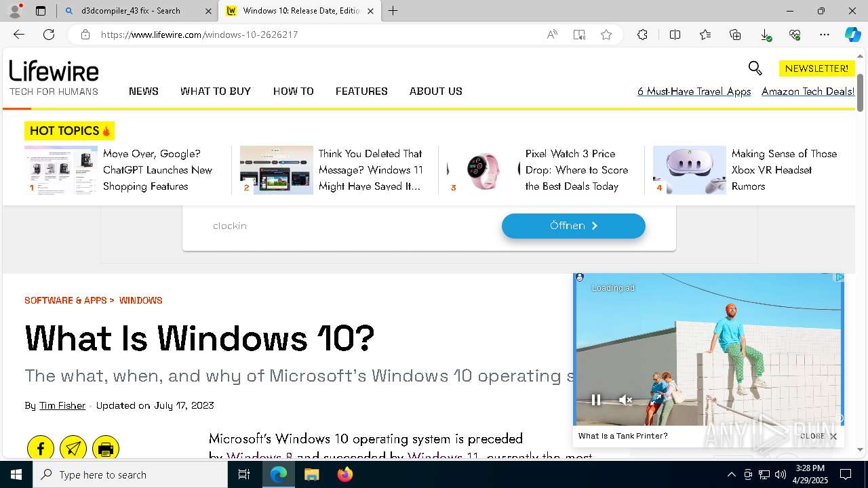Close the d3dcompiler_43 fix search tab
868x488 pixels.
[209, 11]
